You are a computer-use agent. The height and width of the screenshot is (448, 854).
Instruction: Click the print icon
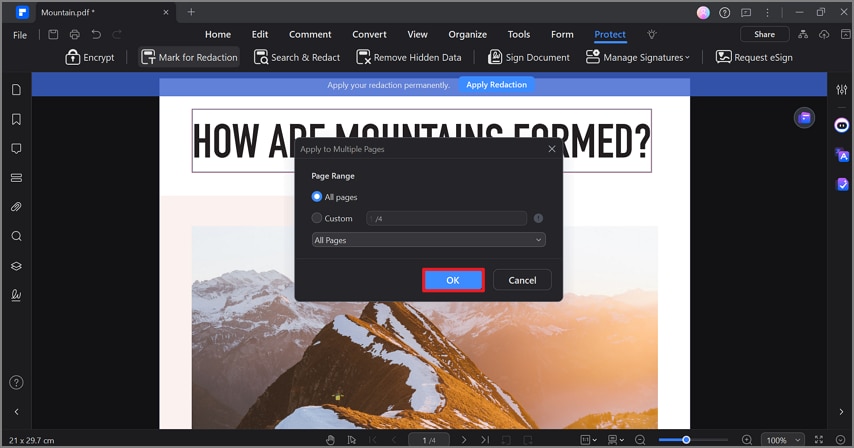[75, 34]
